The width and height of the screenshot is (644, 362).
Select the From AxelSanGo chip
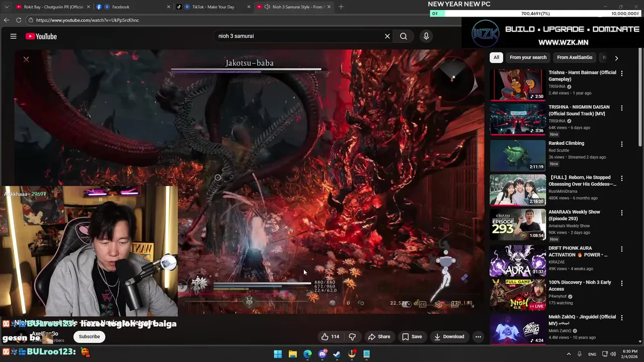[575, 57]
